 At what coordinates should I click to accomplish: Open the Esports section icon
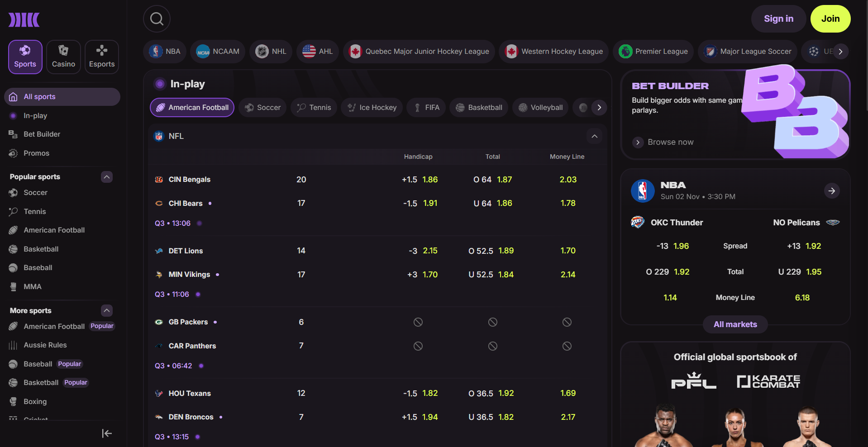(102, 57)
